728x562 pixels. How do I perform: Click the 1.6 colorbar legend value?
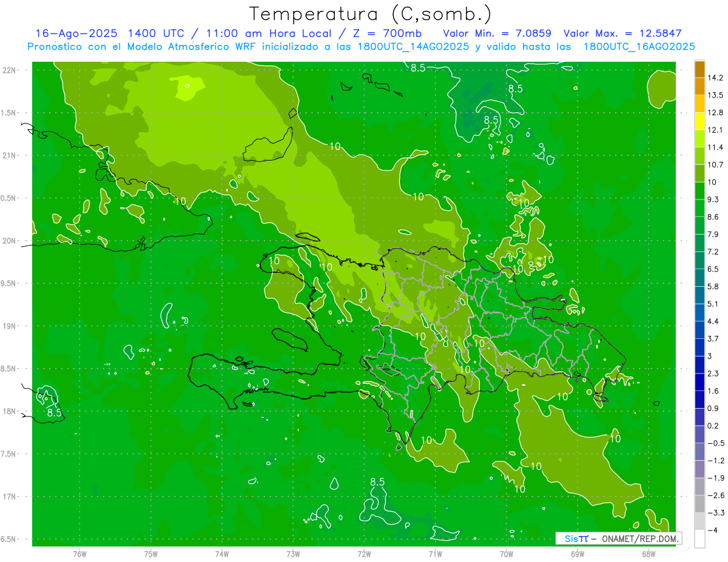(714, 391)
